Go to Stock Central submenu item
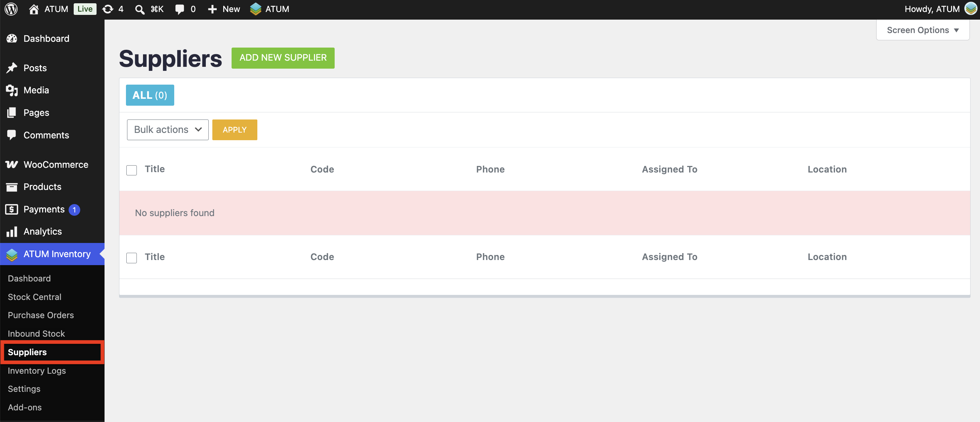 [x=34, y=297]
